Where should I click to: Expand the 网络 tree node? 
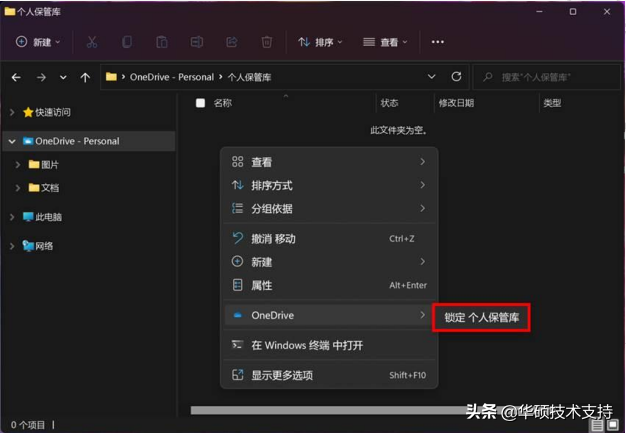tap(12, 246)
